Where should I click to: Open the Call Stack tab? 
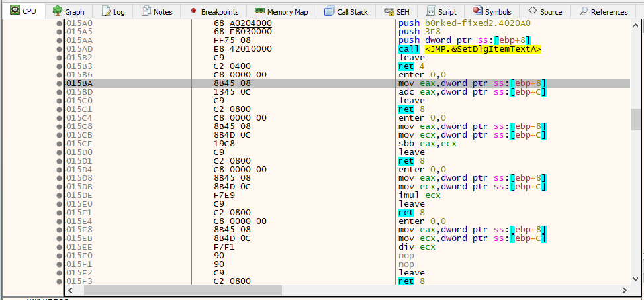[345, 11]
